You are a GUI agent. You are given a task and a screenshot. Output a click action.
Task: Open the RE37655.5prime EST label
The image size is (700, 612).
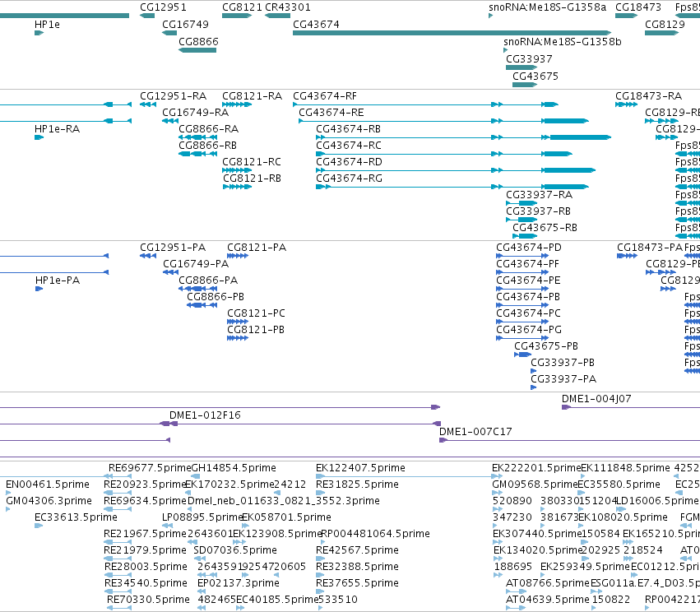(357, 583)
